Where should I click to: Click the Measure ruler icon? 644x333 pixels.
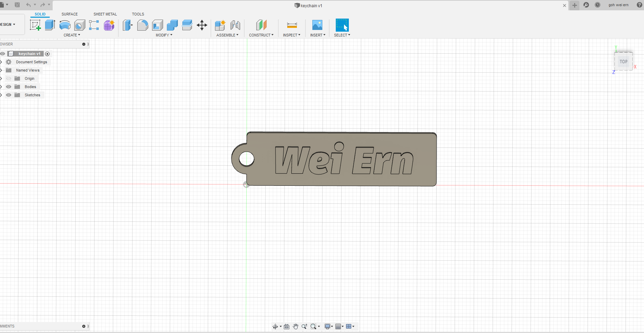click(x=292, y=25)
